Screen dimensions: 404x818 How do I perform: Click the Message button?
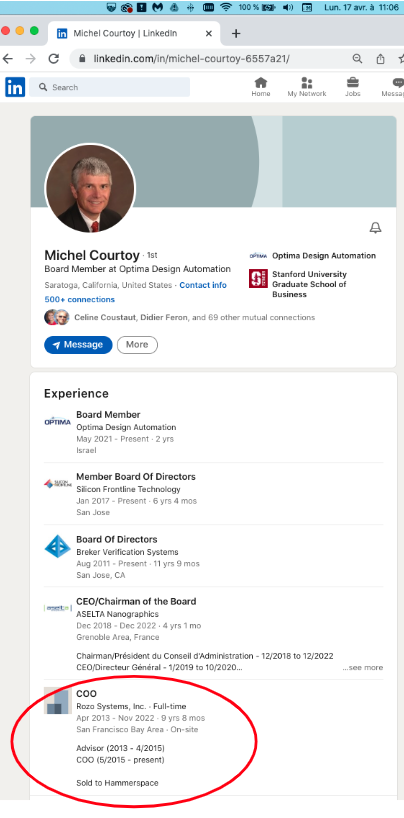click(x=78, y=345)
